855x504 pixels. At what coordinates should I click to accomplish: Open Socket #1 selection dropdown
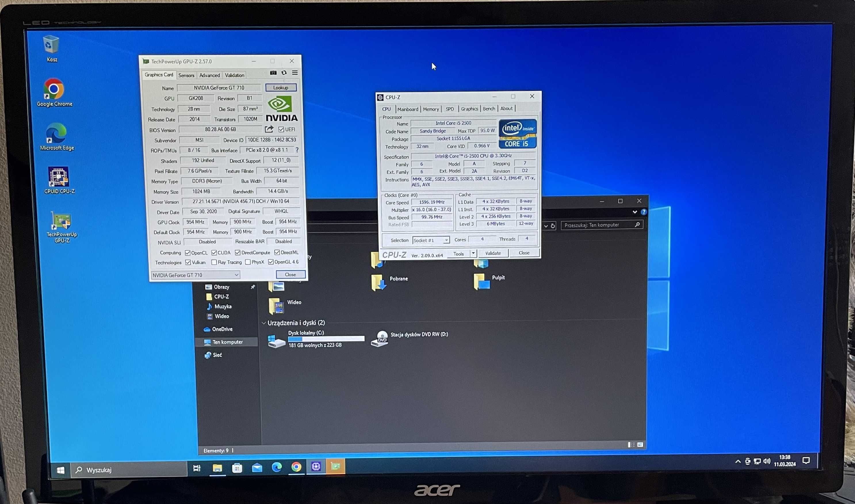pyautogui.click(x=431, y=240)
